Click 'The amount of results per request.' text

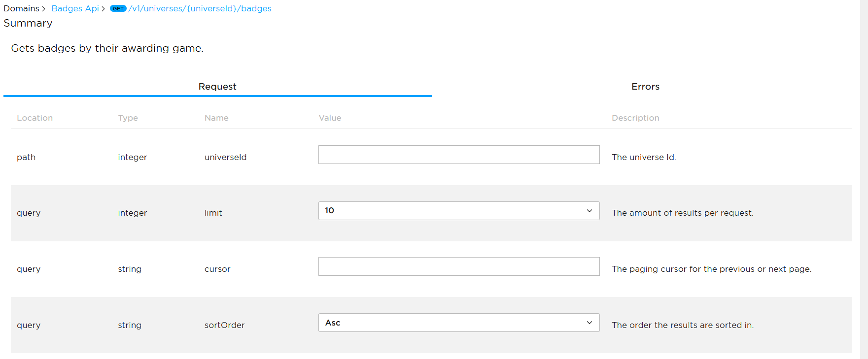coord(683,213)
